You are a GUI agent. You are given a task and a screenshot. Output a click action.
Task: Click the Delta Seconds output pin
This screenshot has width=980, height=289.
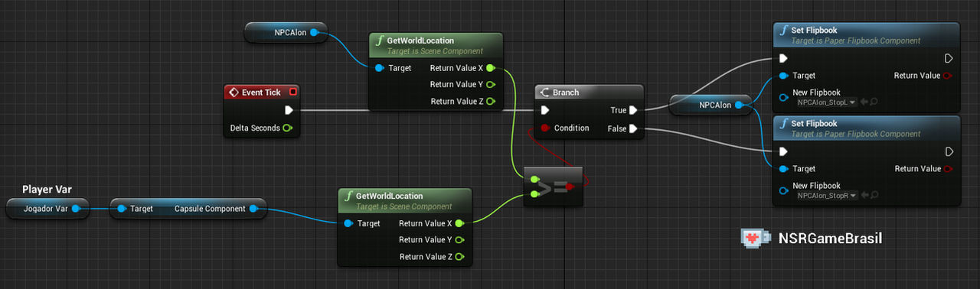pyautogui.click(x=287, y=128)
